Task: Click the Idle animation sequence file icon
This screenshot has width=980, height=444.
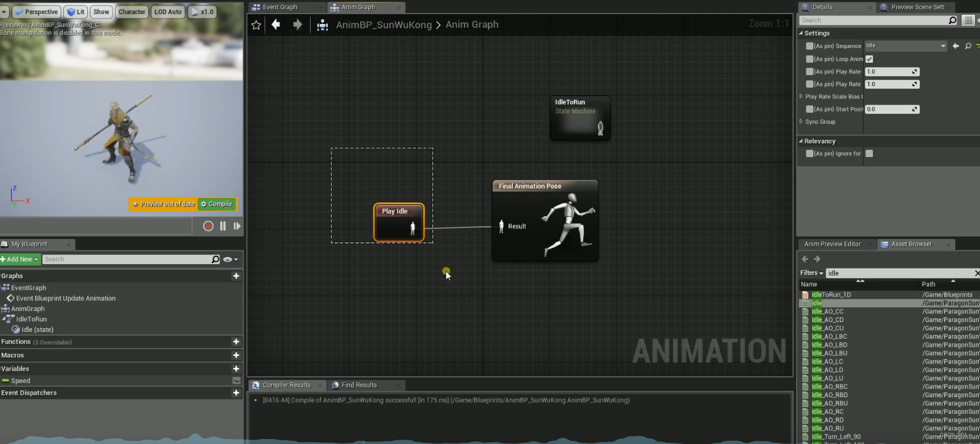Action: (x=805, y=303)
